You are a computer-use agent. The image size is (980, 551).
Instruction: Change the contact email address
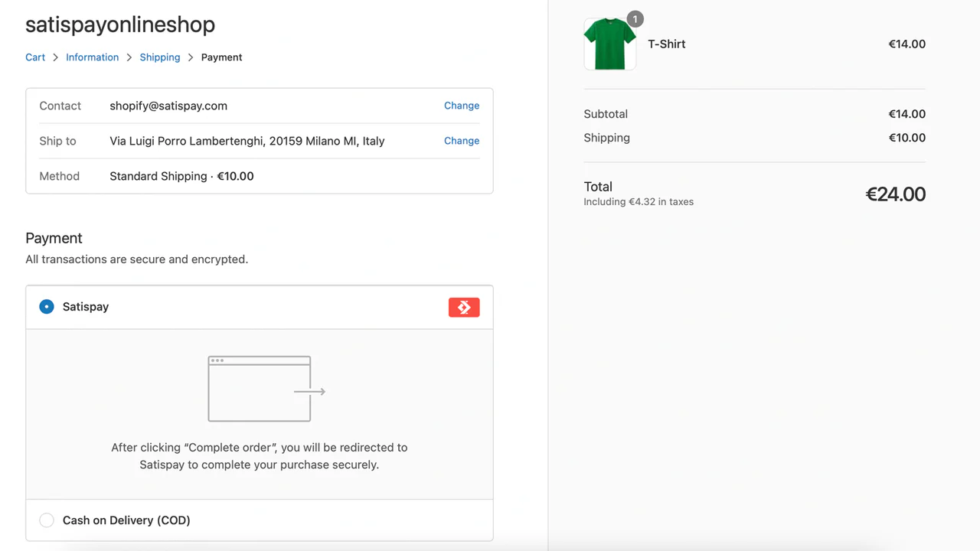click(462, 106)
